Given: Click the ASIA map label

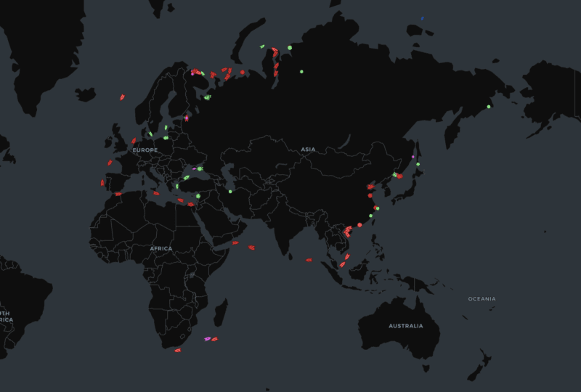Looking at the screenshot, I should tap(308, 150).
